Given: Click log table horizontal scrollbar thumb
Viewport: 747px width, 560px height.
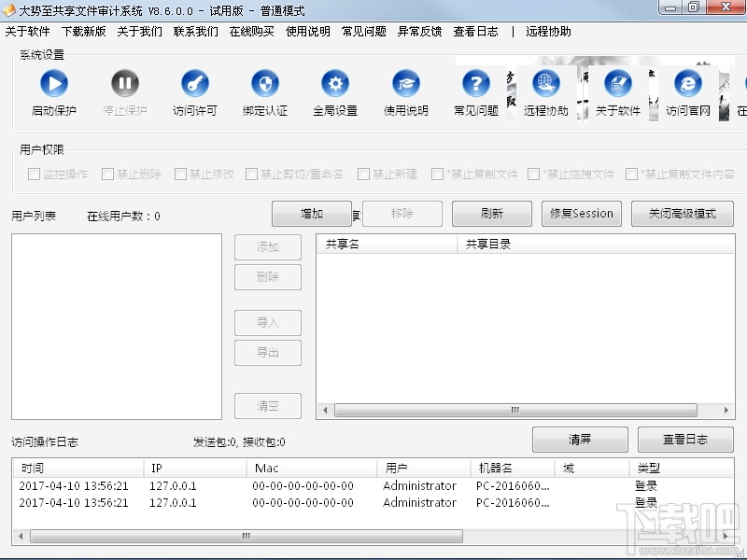Looking at the screenshot, I should [x=247, y=536].
